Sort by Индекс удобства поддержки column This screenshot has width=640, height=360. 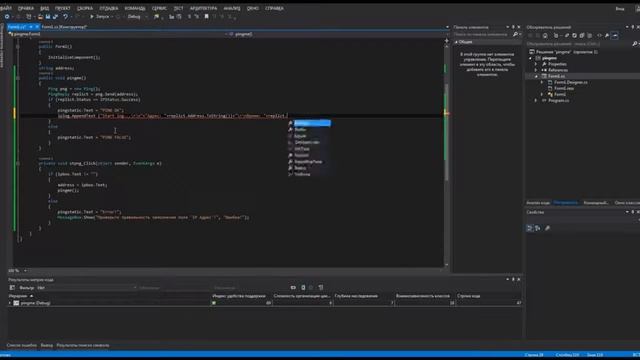tap(239, 296)
